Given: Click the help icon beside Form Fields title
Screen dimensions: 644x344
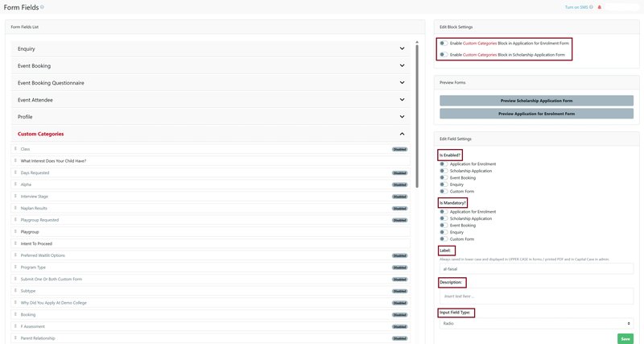Looking at the screenshot, I should pos(43,7).
